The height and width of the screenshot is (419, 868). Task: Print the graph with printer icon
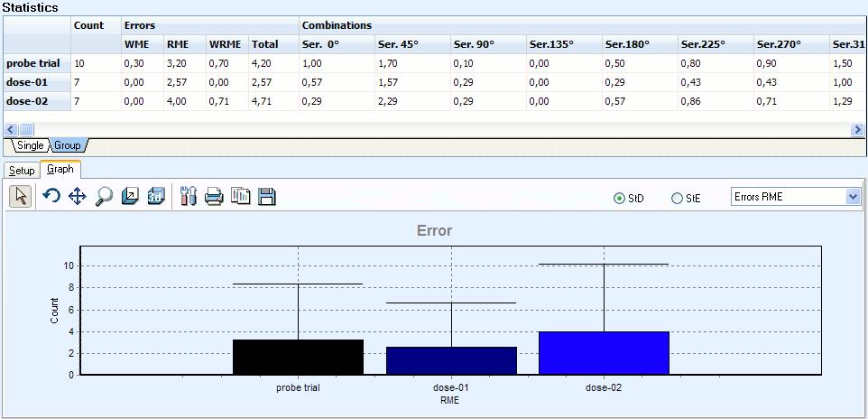(x=214, y=196)
